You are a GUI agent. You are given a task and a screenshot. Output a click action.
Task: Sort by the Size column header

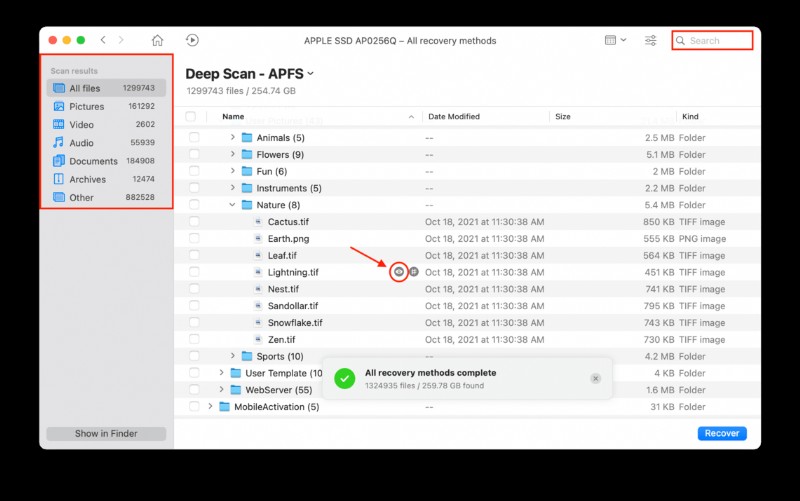tap(563, 116)
